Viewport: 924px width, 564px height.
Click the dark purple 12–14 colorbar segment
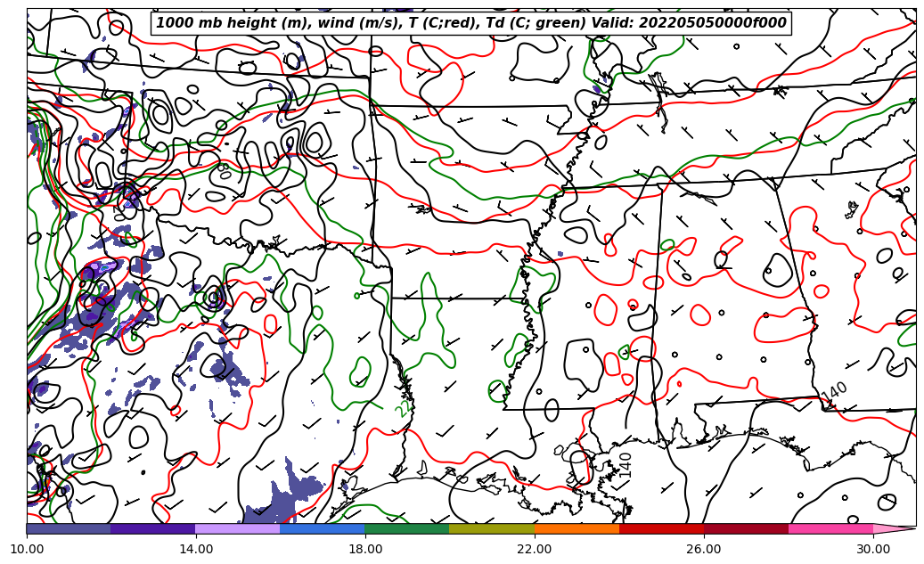tap(153, 528)
